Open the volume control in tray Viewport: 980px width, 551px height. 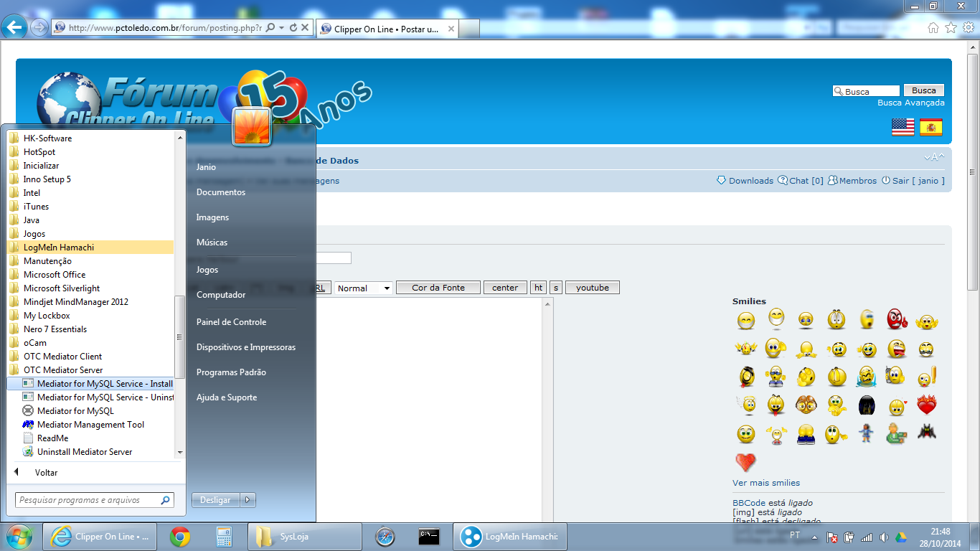tap(884, 537)
